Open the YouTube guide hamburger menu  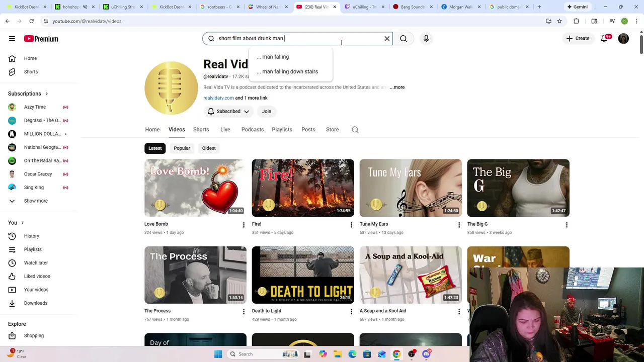pyautogui.click(x=12, y=39)
